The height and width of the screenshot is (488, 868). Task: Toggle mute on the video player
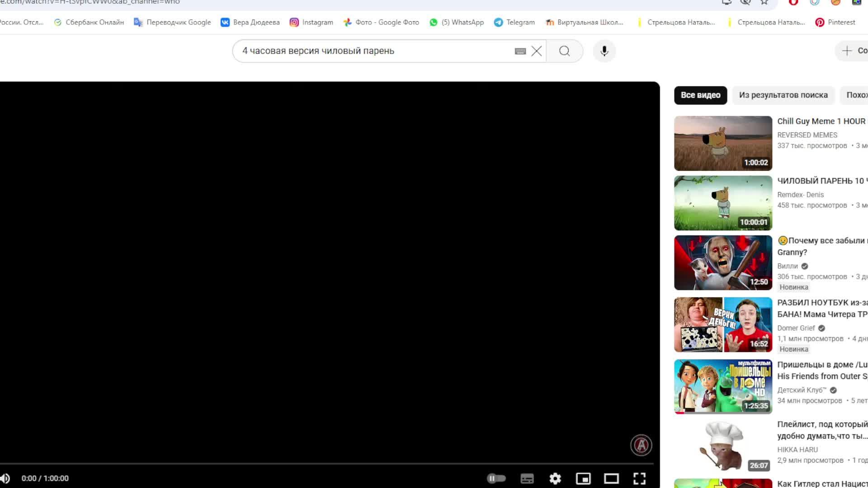click(5, 479)
